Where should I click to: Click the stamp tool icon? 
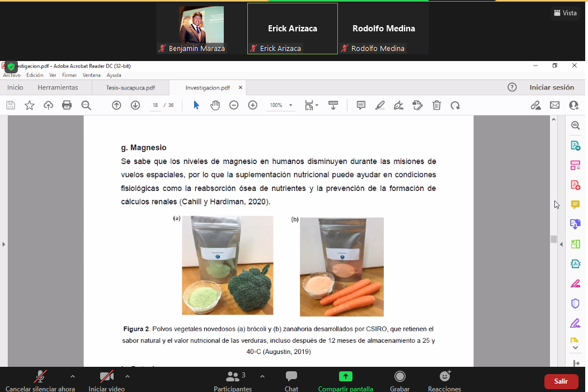coord(417,105)
